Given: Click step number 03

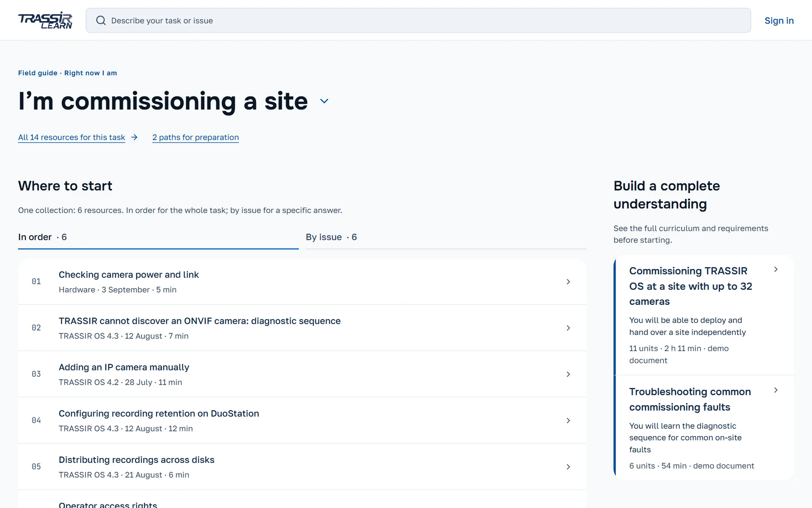Looking at the screenshot, I should (x=36, y=374).
